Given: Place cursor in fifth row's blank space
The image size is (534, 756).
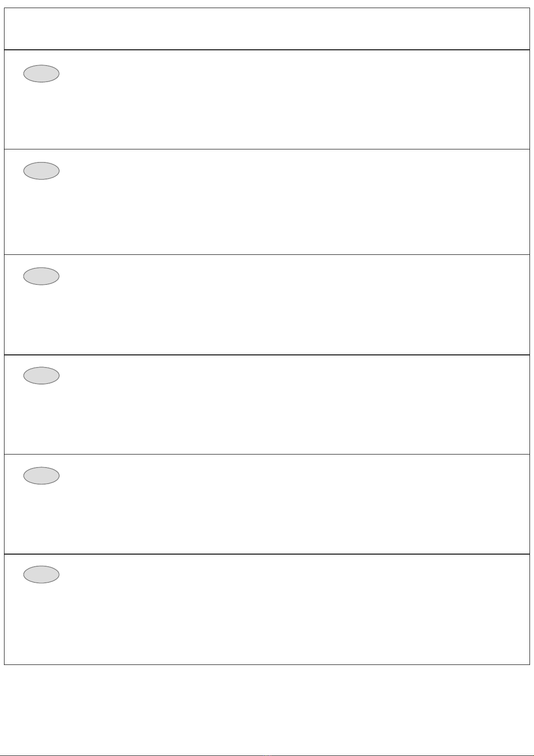Looking at the screenshot, I should tap(291, 504).
